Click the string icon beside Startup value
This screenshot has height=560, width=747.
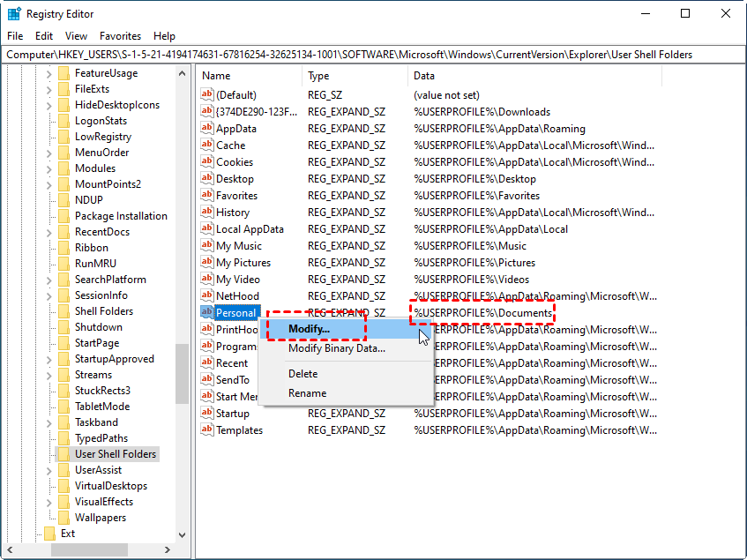click(206, 413)
